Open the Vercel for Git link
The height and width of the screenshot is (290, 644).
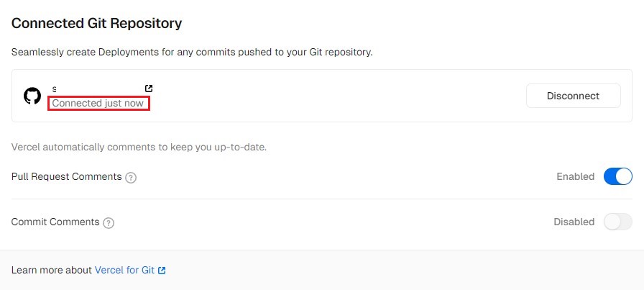[x=124, y=271]
